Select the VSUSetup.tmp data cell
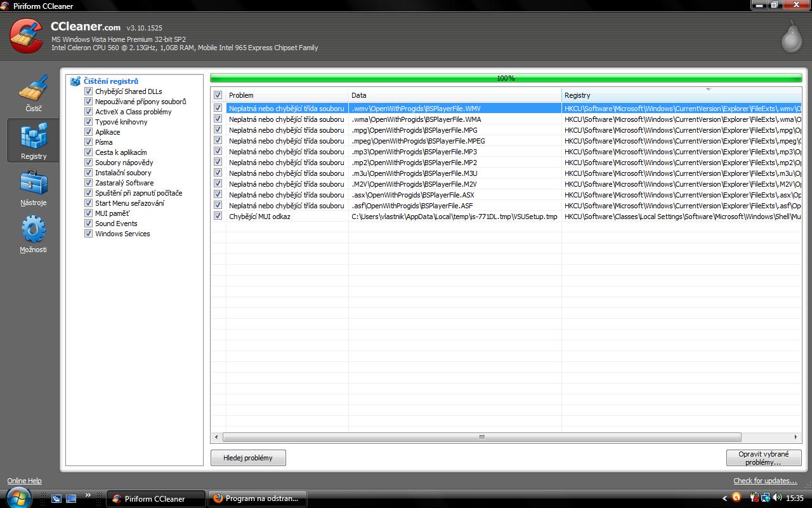 [454, 217]
